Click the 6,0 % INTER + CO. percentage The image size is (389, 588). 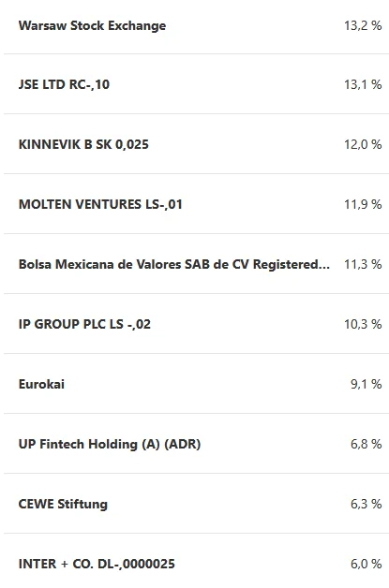click(367, 564)
